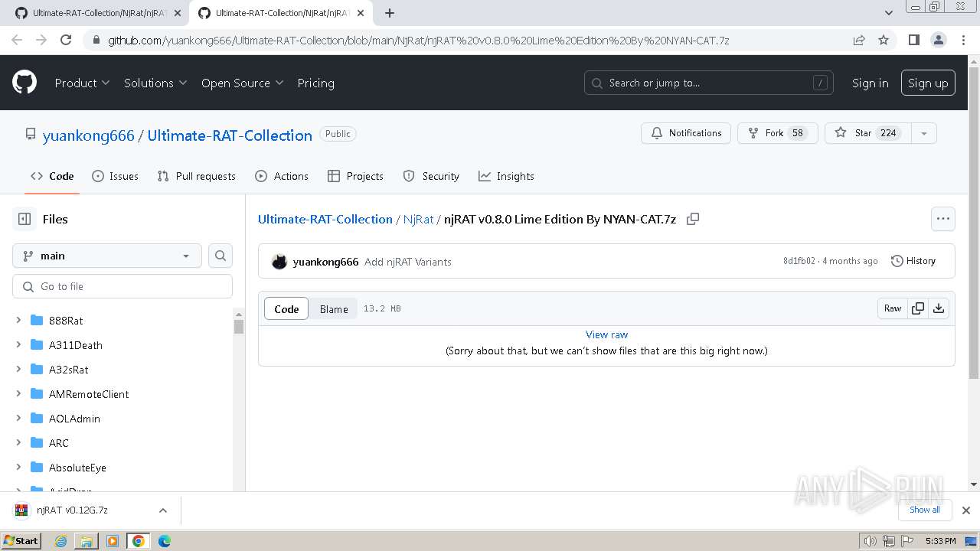The width and height of the screenshot is (980, 551).
Task: Share this page icon in address bar
Action: 859,40
